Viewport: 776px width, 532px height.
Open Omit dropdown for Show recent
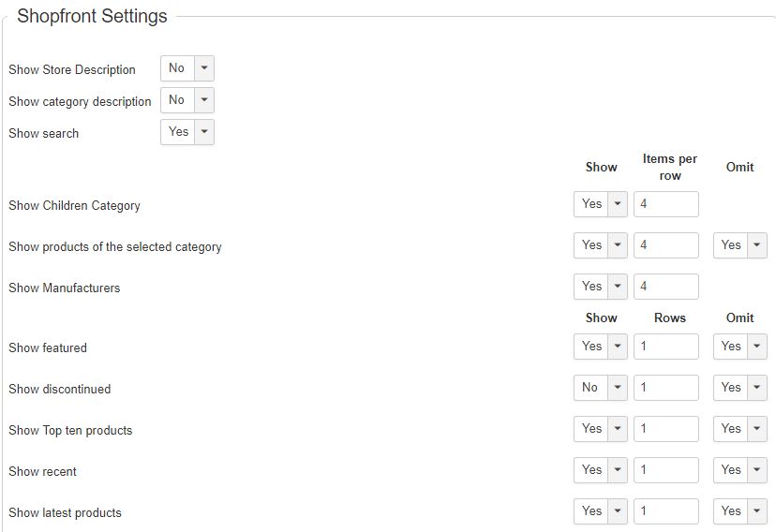click(x=739, y=470)
